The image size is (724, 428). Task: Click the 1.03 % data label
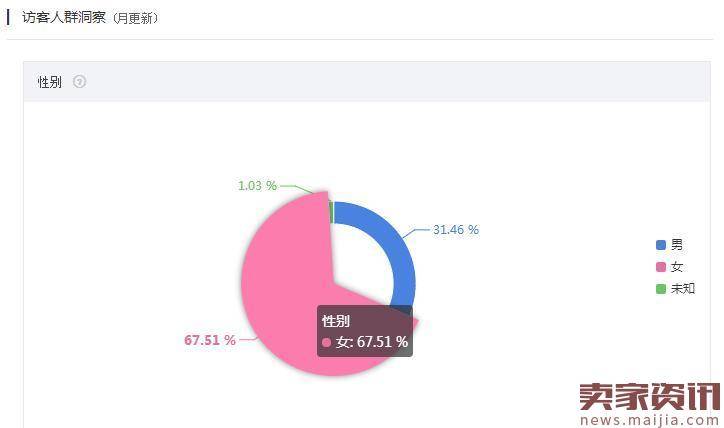coord(257,186)
